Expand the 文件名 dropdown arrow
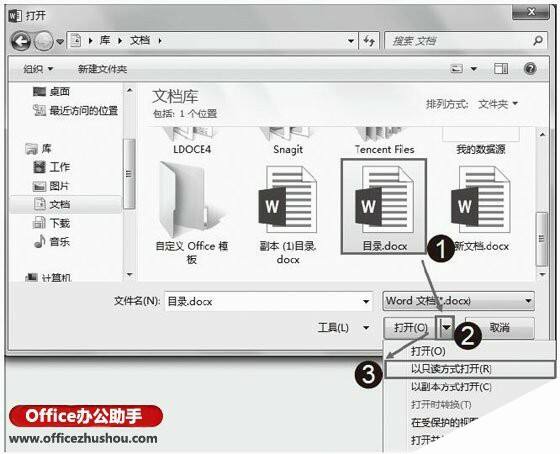The height and width of the screenshot is (454, 560). click(366, 302)
